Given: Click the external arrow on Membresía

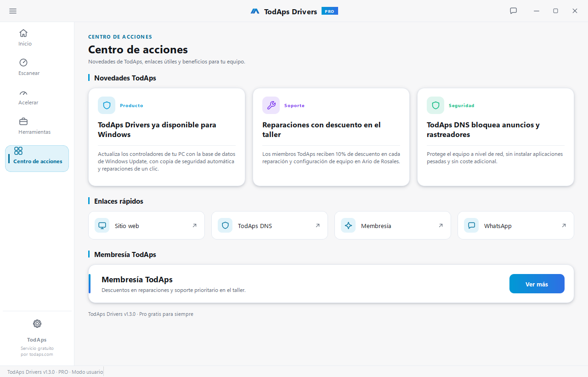Looking at the screenshot, I should [x=441, y=225].
